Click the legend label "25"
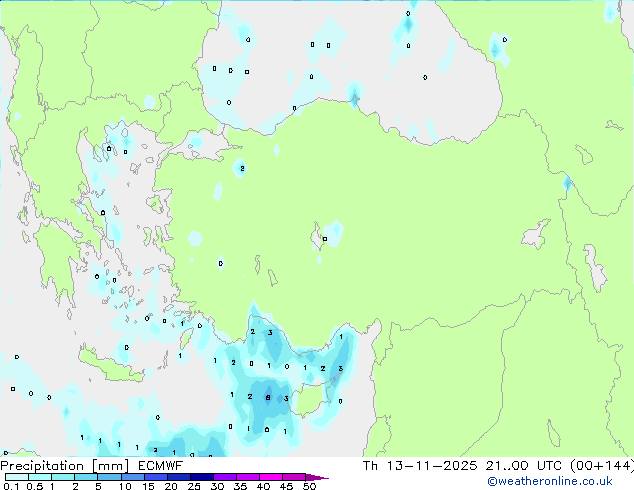The image size is (634, 490). tap(194, 486)
